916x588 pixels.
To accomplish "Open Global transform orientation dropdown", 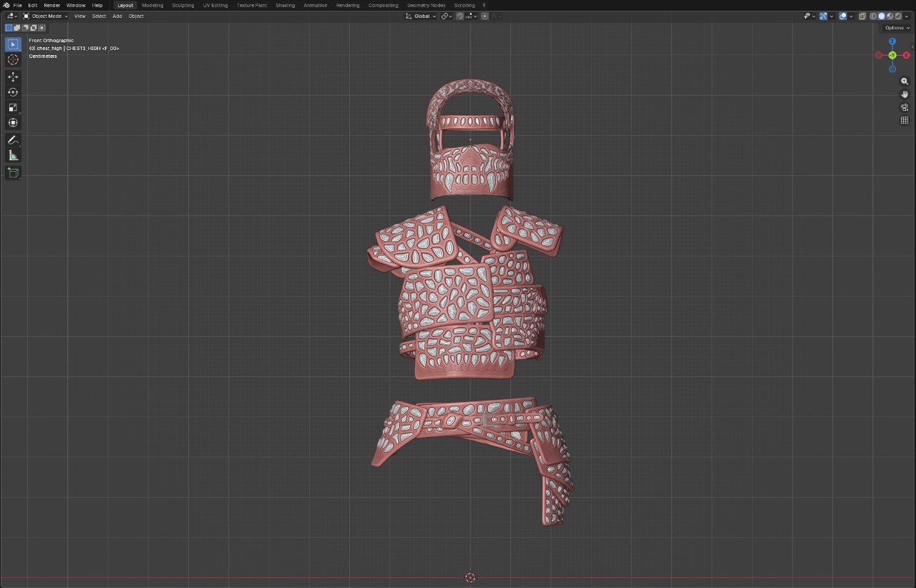I will tap(421, 16).
